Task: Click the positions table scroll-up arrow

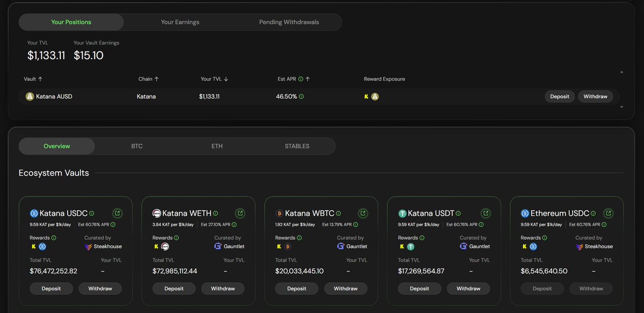Action: pos(621,72)
